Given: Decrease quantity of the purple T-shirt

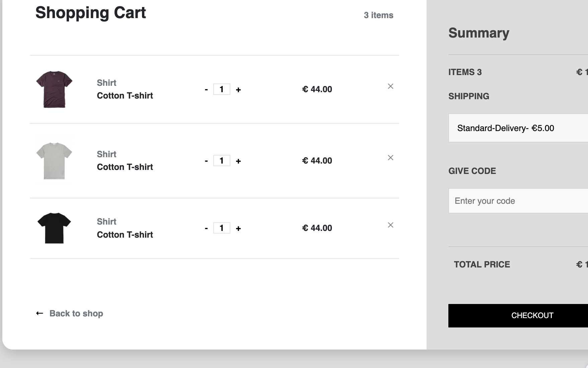Looking at the screenshot, I should [x=206, y=89].
